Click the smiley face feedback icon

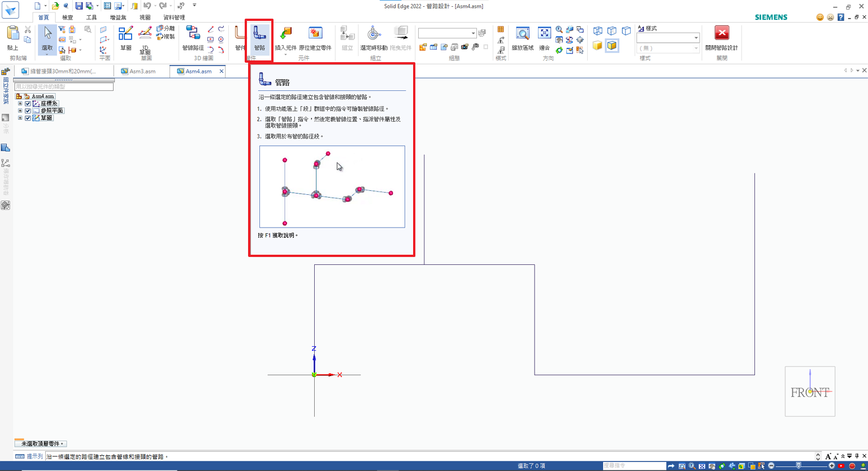[820, 18]
